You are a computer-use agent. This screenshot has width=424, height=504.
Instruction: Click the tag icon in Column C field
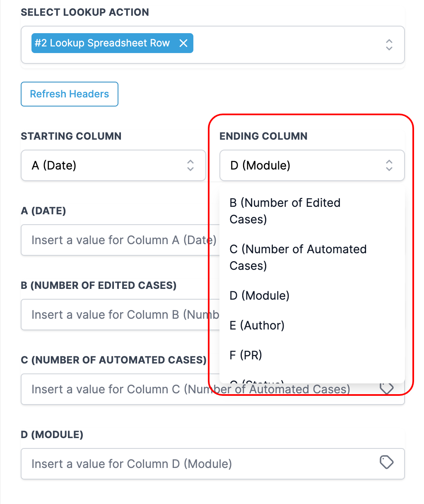coord(387,389)
